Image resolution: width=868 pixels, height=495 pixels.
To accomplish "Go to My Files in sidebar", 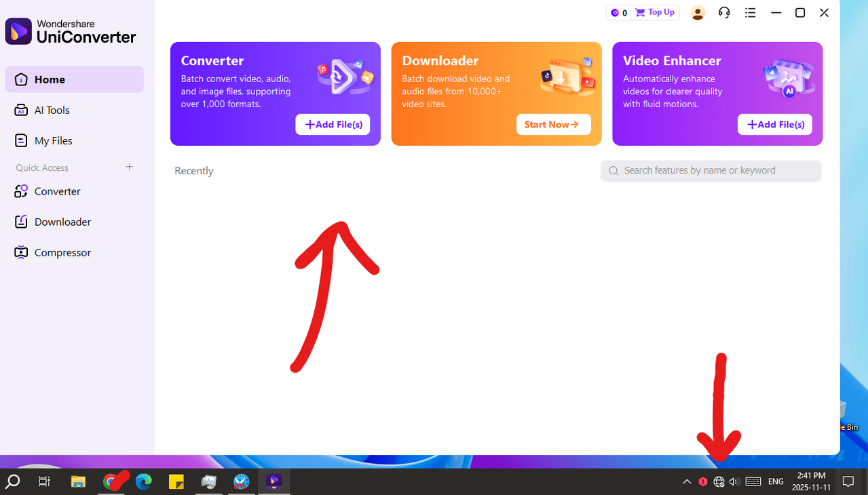I will pos(75,140).
